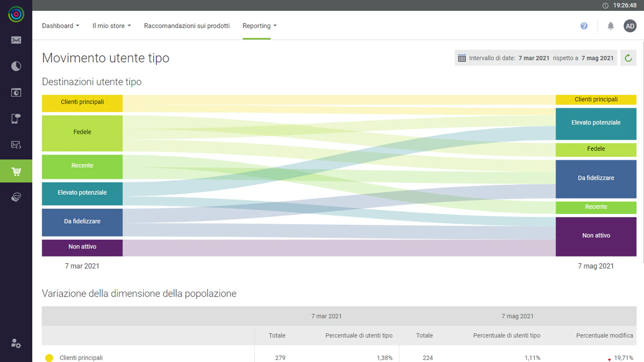Click the 19:26:48 time display
Viewport: 644px width, 362px height.
pos(625,6)
